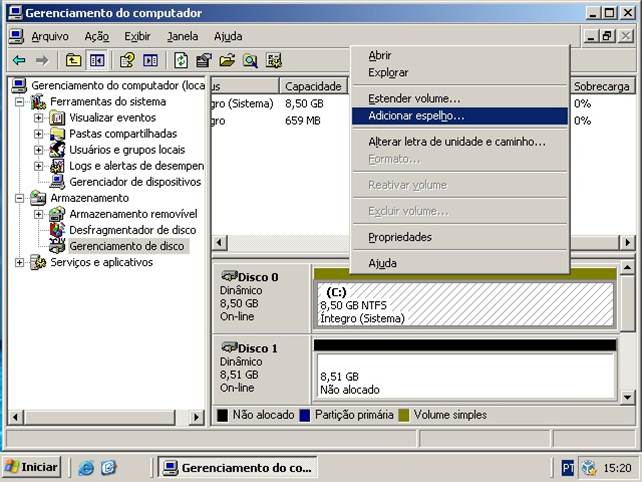This screenshot has height=482, width=642.
Task: Click the open folder toolbar icon
Action: 227,61
